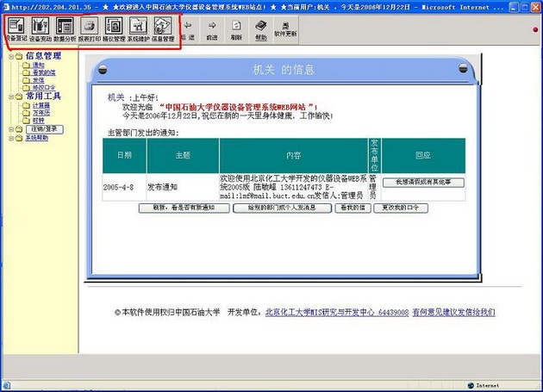This screenshot has width=543, height=392.
Task: Select 万年历 in the sidebar tree
Action: 41,113
